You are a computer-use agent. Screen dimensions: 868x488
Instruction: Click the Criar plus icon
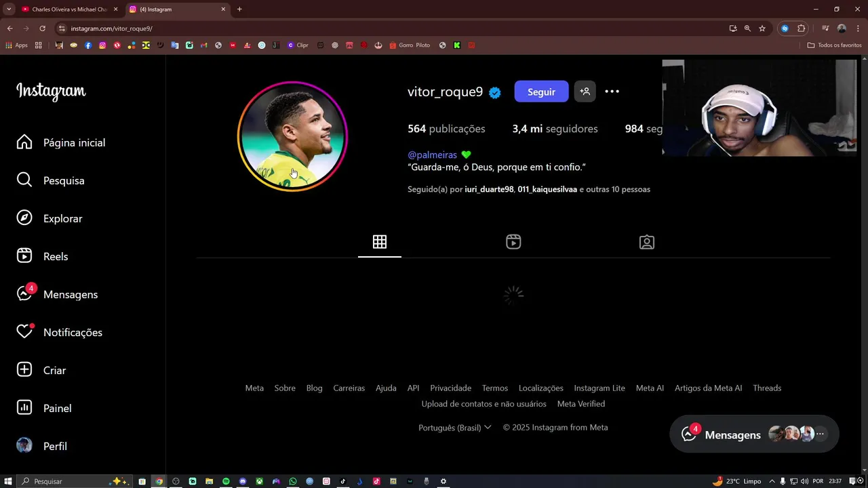tap(24, 370)
